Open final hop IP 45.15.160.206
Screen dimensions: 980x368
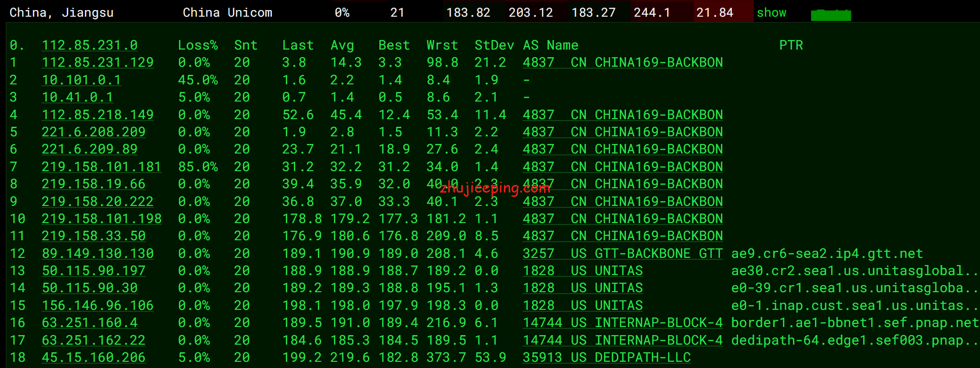[x=94, y=358]
